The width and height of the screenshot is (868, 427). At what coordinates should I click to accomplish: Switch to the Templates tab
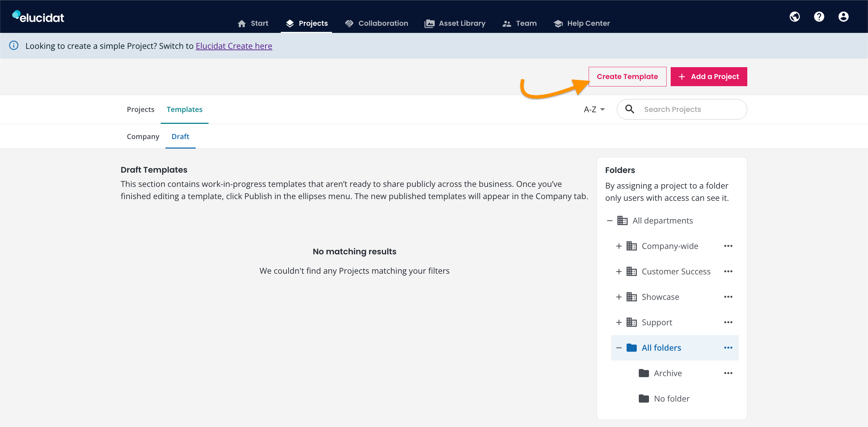[184, 109]
